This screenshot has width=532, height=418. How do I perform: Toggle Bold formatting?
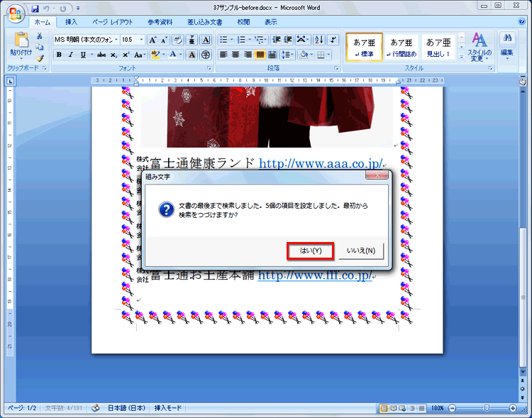pyautogui.click(x=59, y=55)
